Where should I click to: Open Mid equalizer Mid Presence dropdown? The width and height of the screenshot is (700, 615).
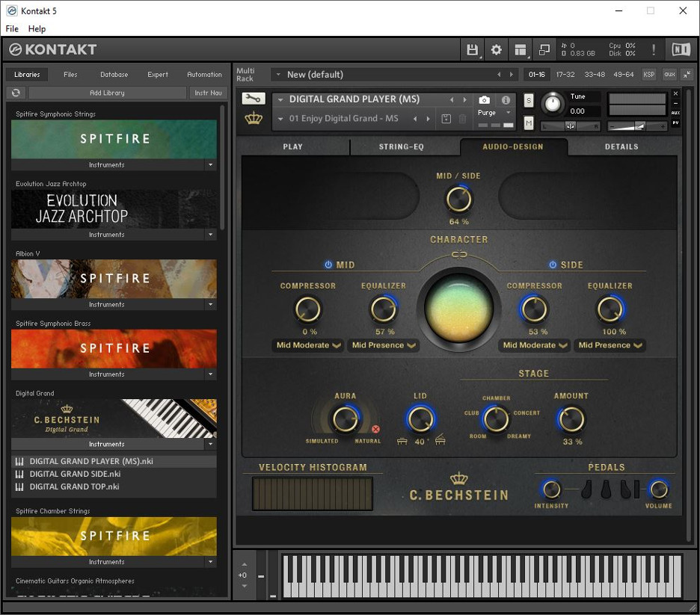pyautogui.click(x=384, y=345)
